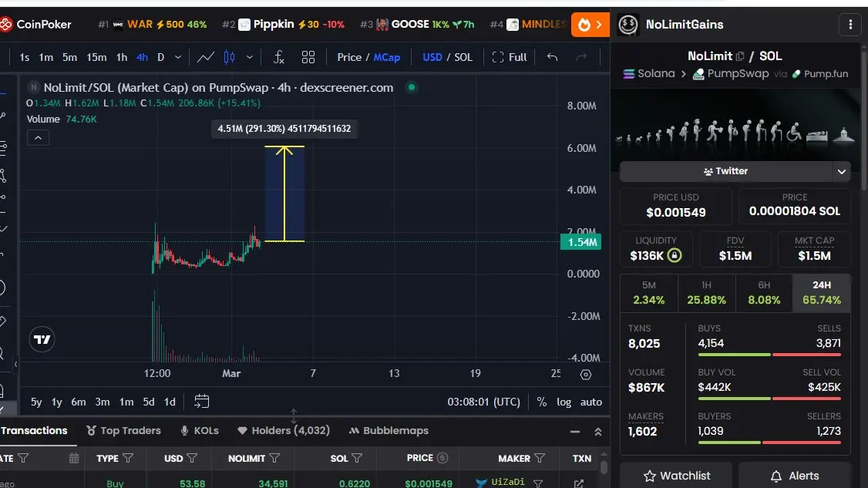Set the chart range to 5y
Image resolution: width=868 pixels, height=488 pixels.
(x=36, y=402)
